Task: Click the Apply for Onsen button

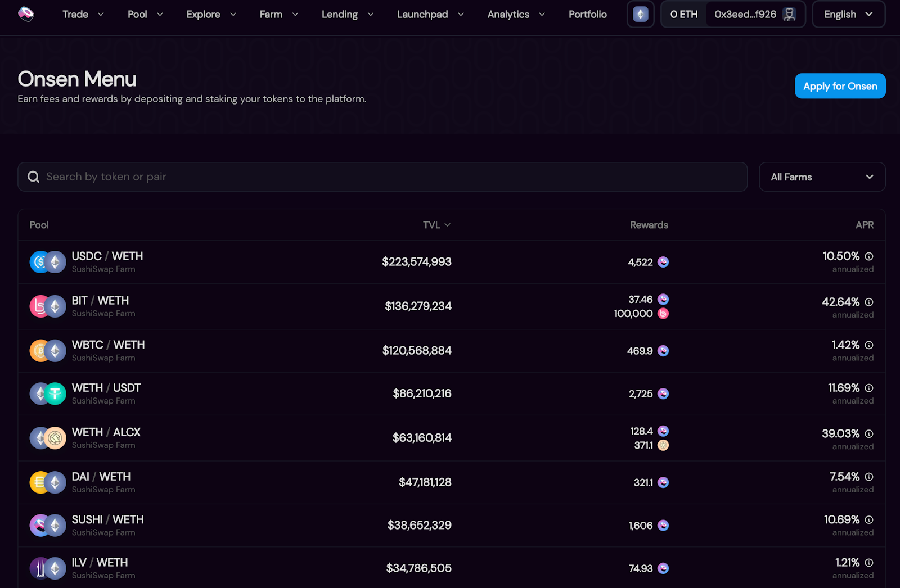Action: (840, 86)
